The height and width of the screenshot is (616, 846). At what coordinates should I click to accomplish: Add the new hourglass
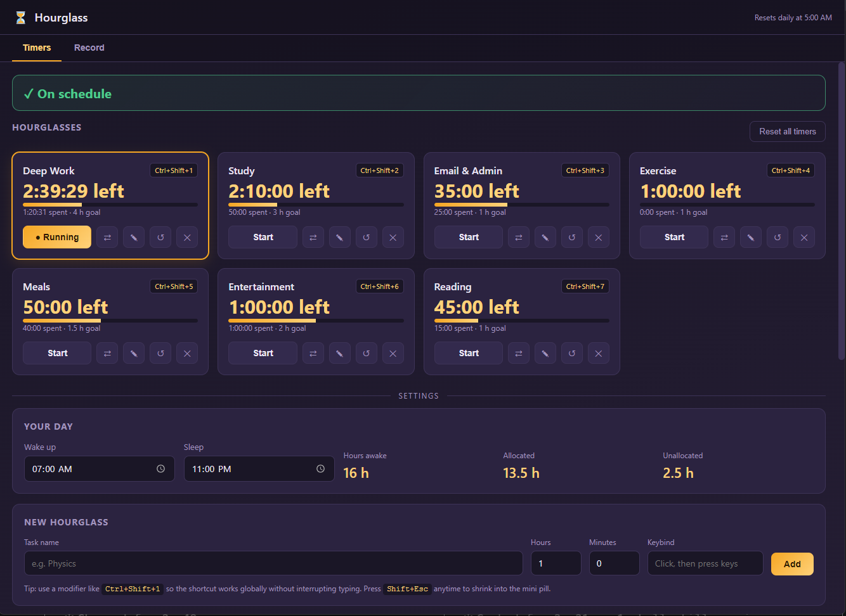792,564
